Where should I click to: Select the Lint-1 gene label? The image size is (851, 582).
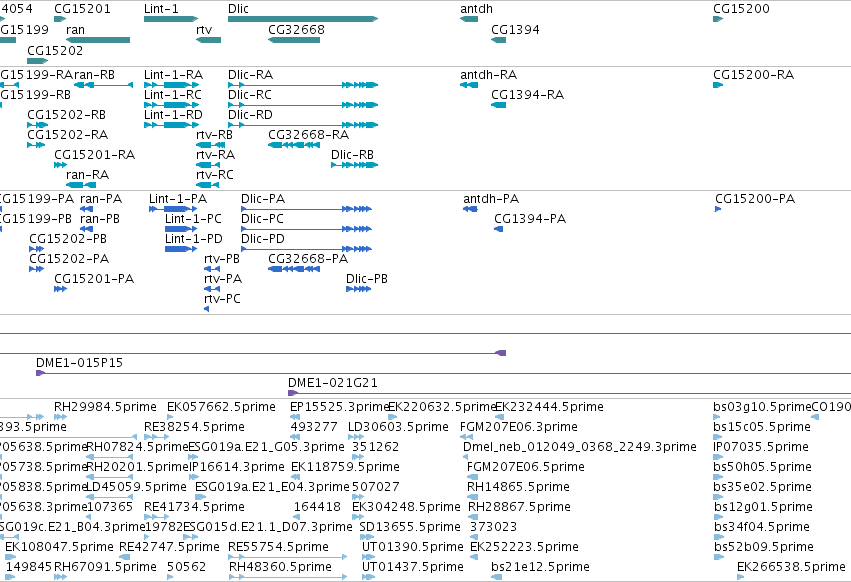161,9
